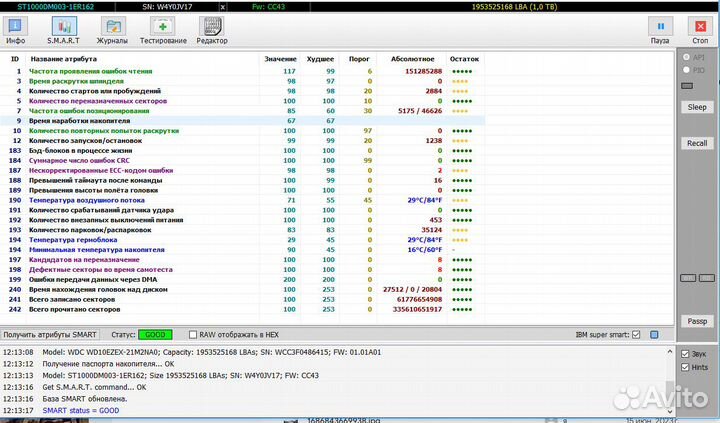Viewport: 720px width, 423px height.
Task: Select the PIO radio button
Action: tap(686, 71)
